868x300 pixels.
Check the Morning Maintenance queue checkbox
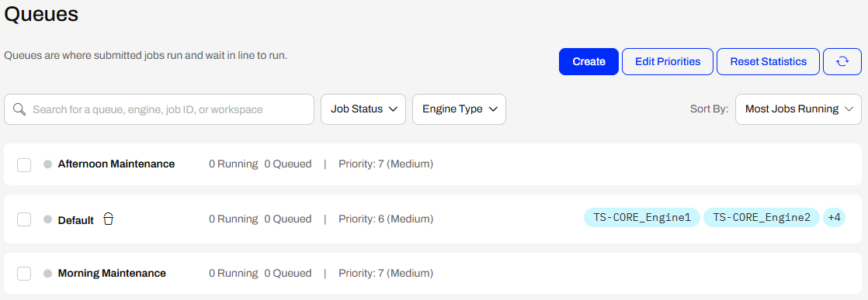[x=24, y=274]
